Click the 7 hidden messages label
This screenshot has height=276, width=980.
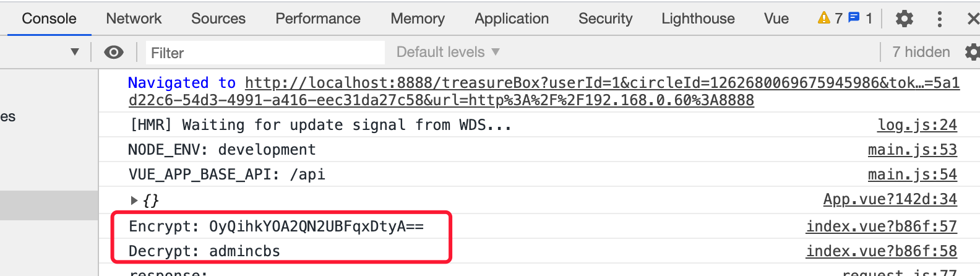tap(921, 52)
